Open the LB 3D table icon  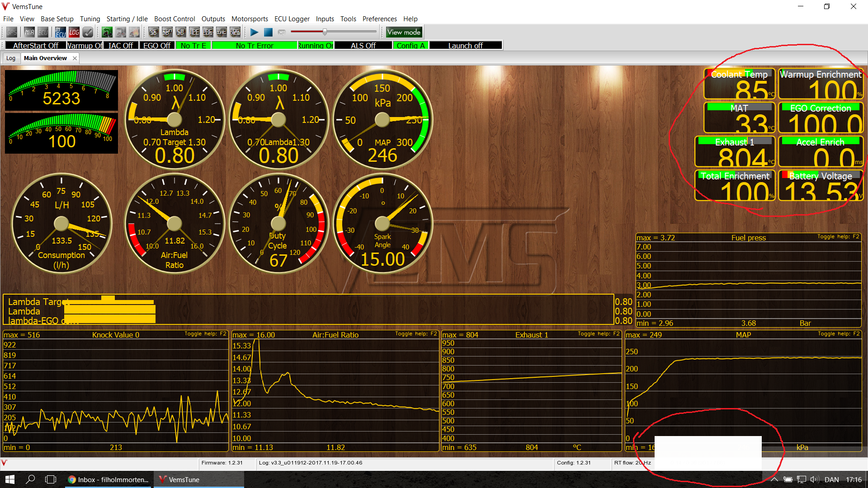coord(181,32)
